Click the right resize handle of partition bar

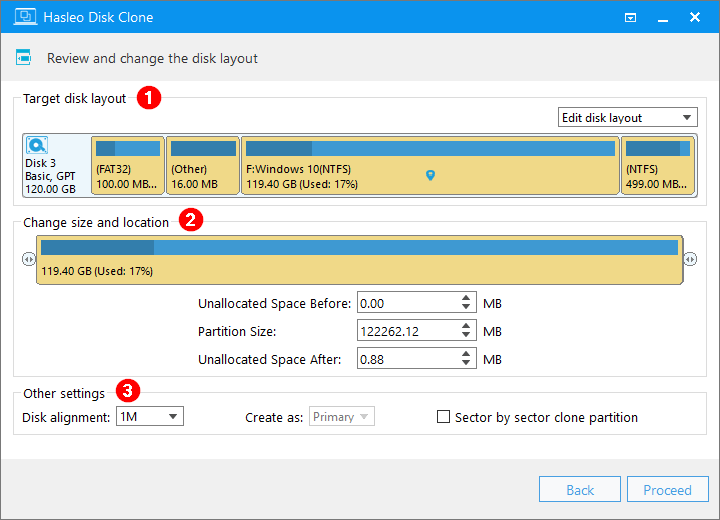pos(690,259)
